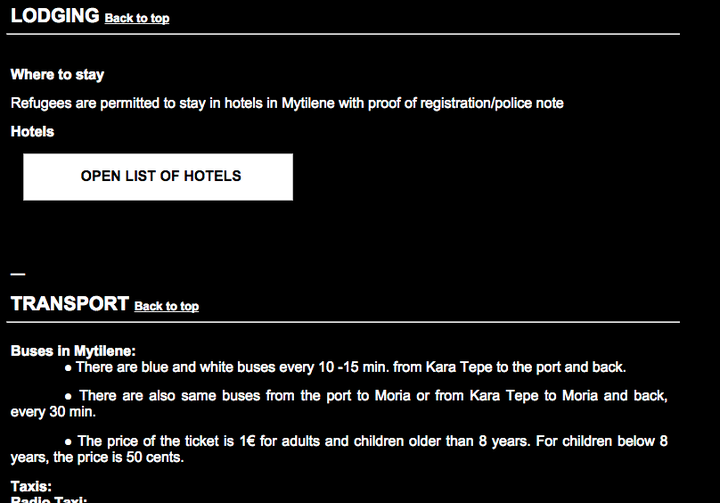The width and height of the screenshot is (720, 503).
Task: Click the divider line under TRANSPORT
Action: [343, 322]
